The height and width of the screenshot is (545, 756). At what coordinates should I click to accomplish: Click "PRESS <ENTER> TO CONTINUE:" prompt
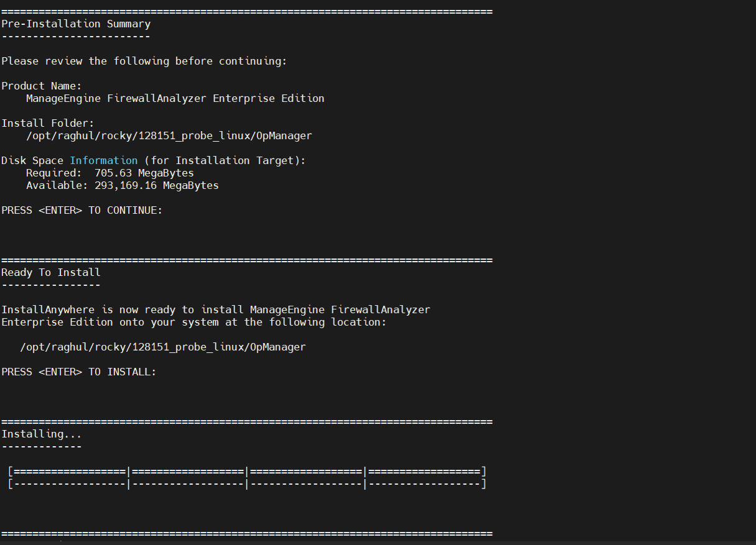point(82,210)
